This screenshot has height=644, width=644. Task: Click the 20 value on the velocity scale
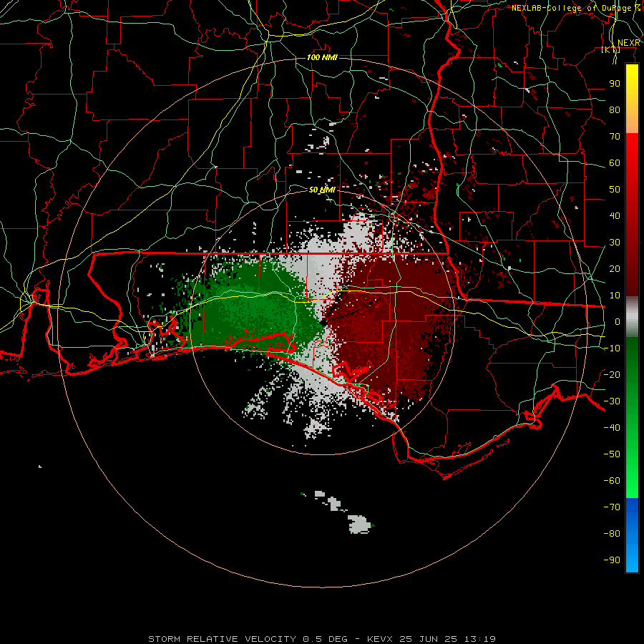pyautogui.click(x=615, y=269)
